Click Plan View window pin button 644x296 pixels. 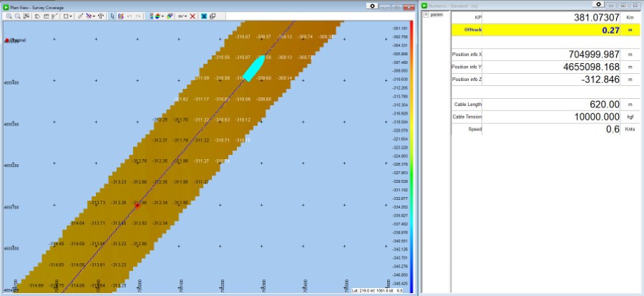click(x=372, y=6)
